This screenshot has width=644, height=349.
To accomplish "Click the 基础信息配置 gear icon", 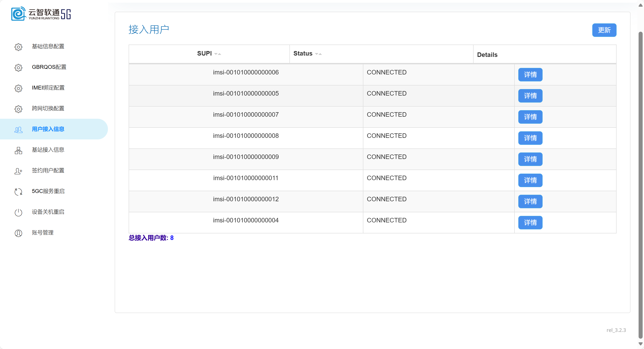I will (18, 47).
